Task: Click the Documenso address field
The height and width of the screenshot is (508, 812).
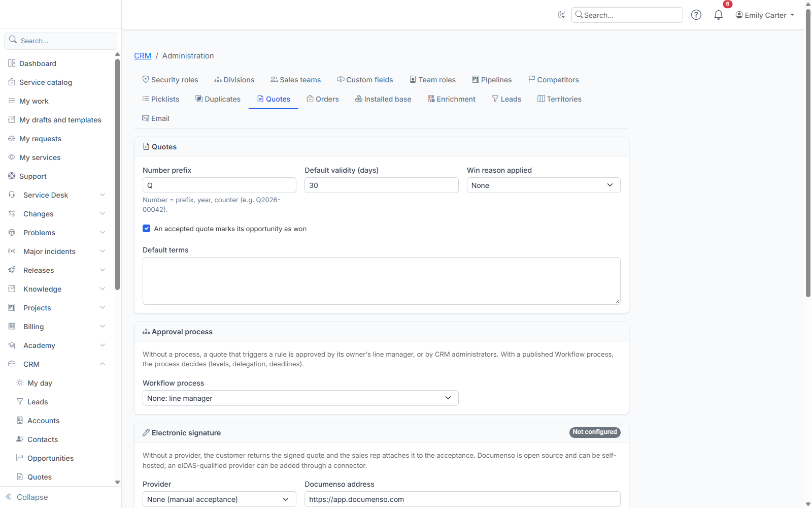Action: [x=462, y=499]
